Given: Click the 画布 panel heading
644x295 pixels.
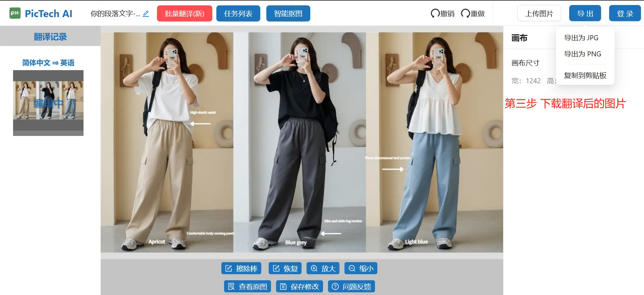Looking at the screenshot, I should (519, 38).
